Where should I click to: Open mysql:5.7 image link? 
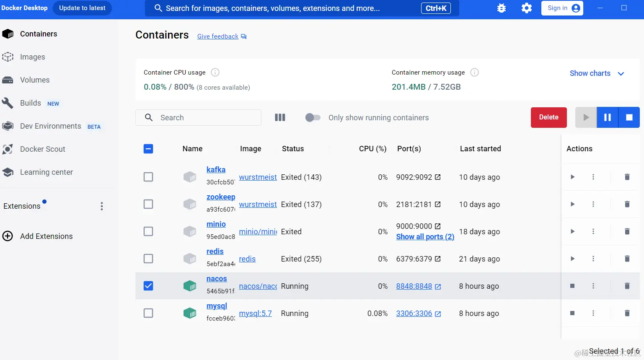coord(255,313)
